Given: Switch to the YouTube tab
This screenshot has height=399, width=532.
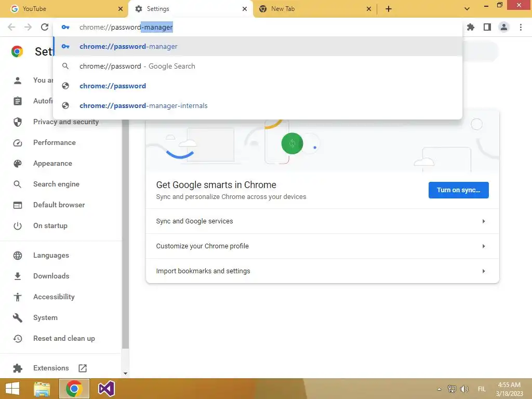Looking at the screenshot, I should (64, 9).
